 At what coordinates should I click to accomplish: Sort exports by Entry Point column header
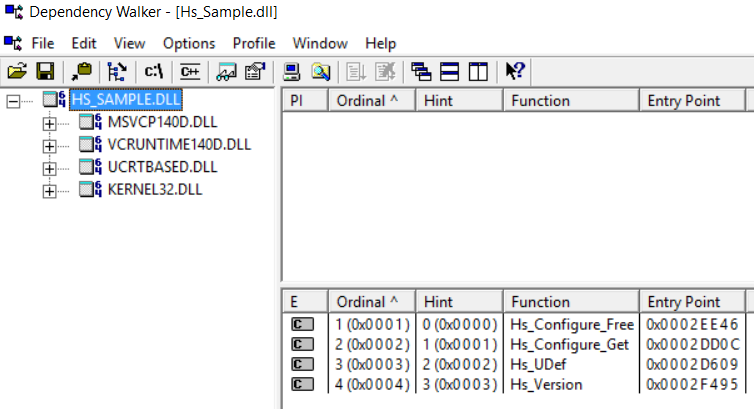[x=692, y=302]
